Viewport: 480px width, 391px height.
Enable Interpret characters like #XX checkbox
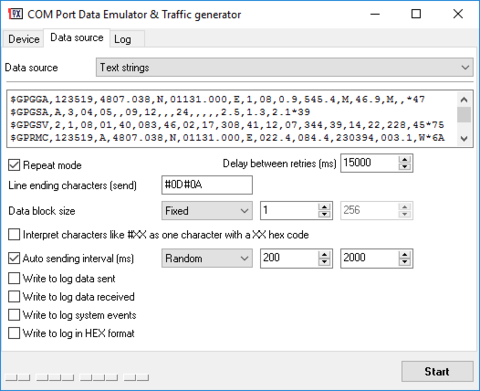(14, 235)
